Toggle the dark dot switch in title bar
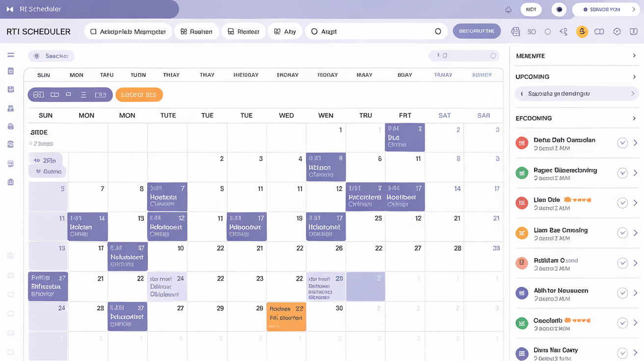644x361 pixels. click(559, 9)
